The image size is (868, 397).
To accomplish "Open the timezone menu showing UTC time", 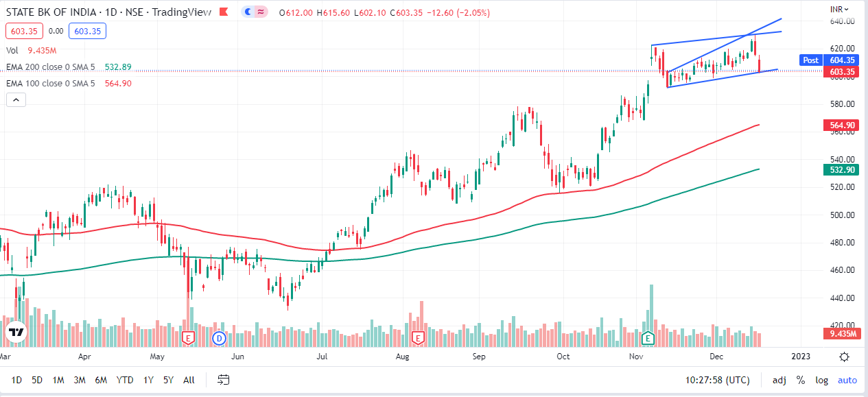I will click(x=718, y=380).
